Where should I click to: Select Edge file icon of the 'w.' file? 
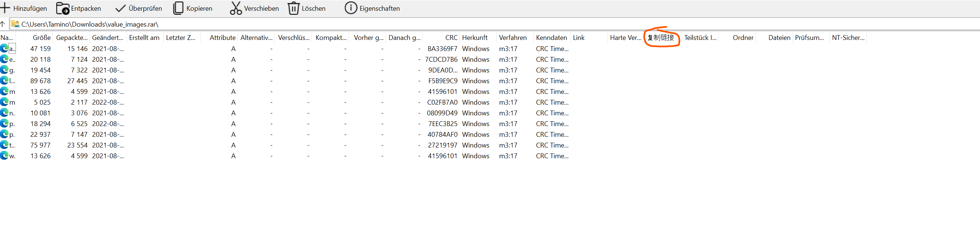click(x=4, y=156)
